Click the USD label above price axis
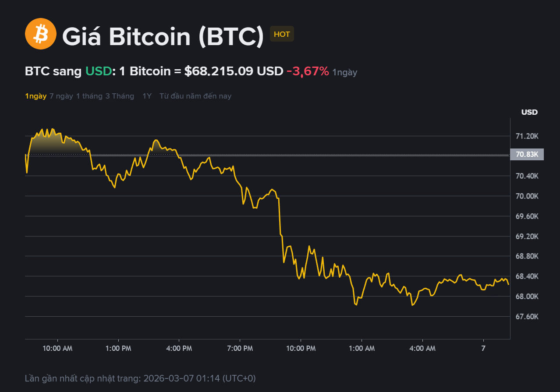560x392 pixels. click(x=529, y=112)
